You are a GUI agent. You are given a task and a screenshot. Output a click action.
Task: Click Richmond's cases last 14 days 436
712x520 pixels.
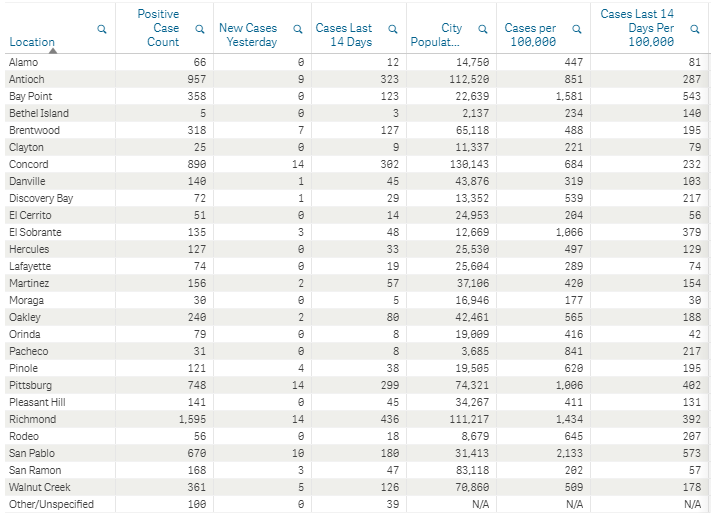(x=390, y=419)
